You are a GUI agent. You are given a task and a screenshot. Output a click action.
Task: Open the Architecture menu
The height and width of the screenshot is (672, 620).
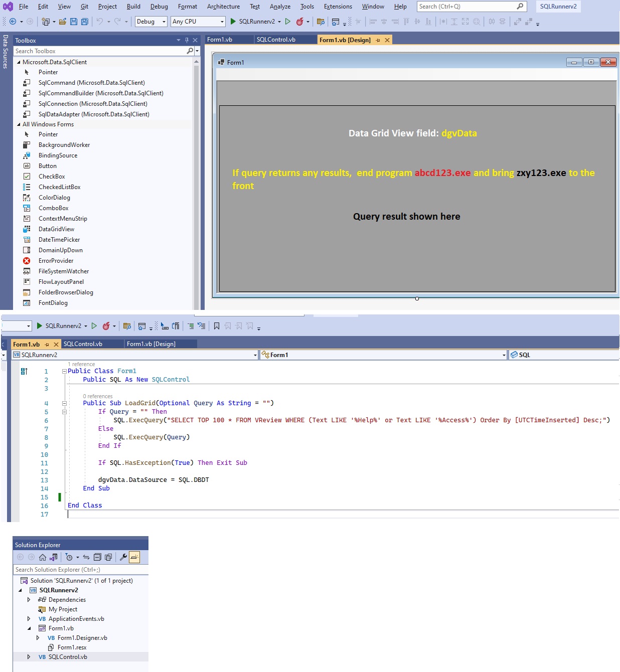click(223, 7)
